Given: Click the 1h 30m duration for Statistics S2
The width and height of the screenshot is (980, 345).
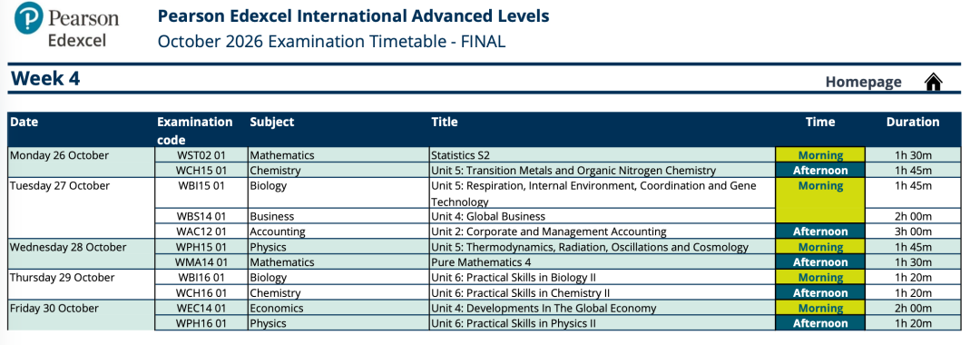Looking at the screenshot, I should pos(913,155).
